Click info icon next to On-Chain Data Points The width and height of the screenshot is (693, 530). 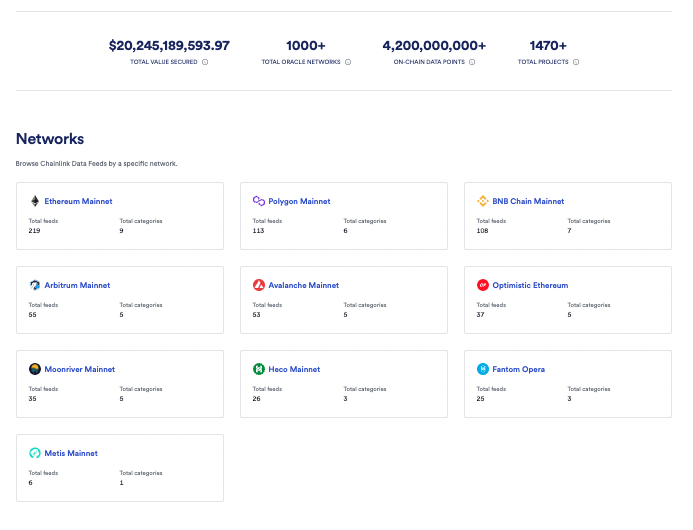pos(472,62)
